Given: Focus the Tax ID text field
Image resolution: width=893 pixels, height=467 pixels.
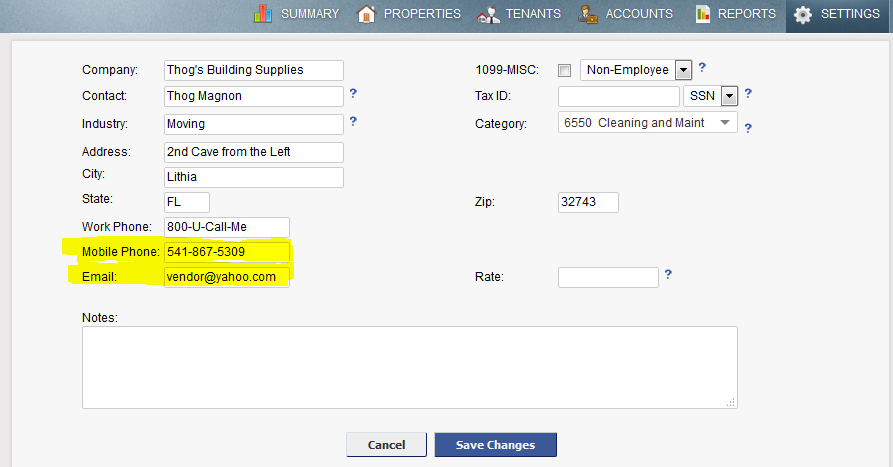Looking at the screenshot, I should [618, 97].
